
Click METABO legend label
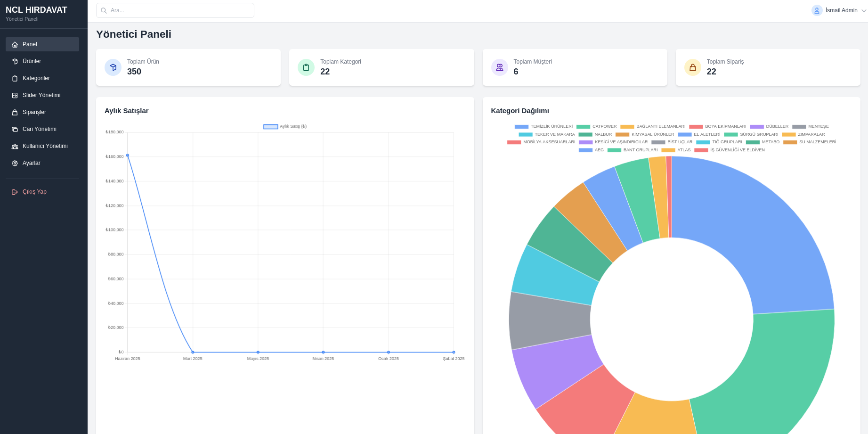click(771, 142)
